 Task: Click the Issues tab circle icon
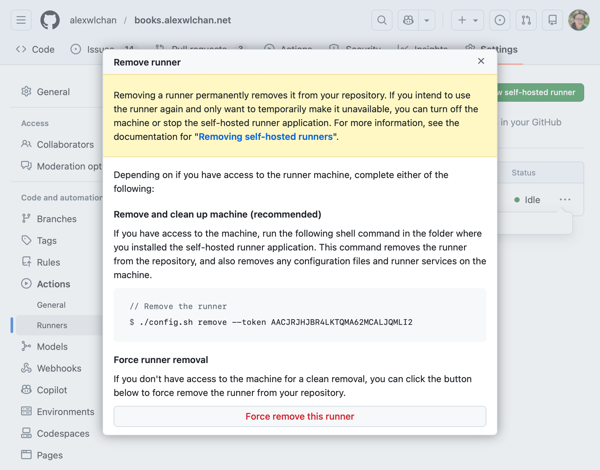(x=76, y=49)
